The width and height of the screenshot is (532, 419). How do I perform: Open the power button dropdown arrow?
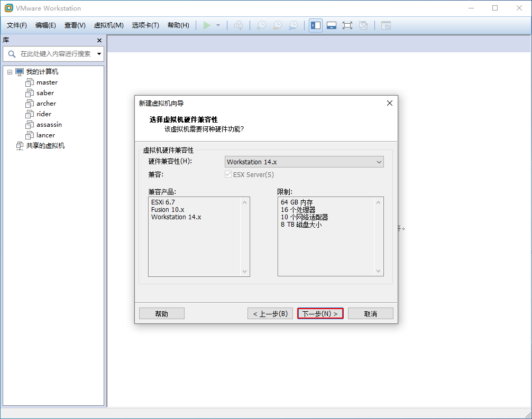point(217,25)
